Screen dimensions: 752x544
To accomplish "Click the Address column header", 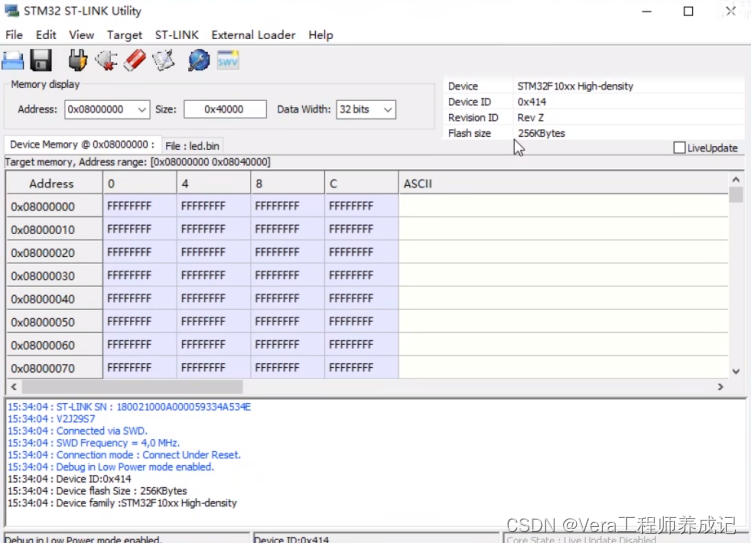I will (54, 184).
